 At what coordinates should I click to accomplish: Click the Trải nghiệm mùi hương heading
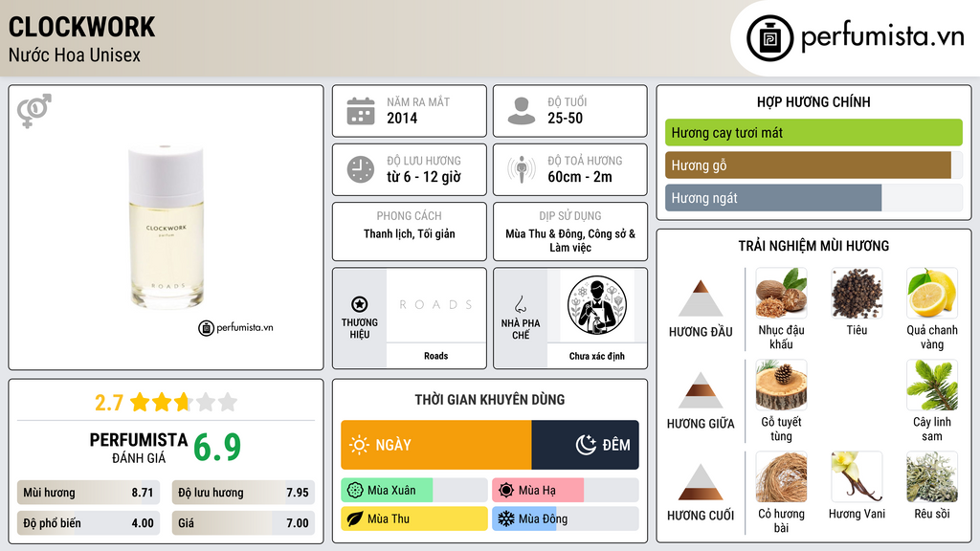(x=813, y=246)
